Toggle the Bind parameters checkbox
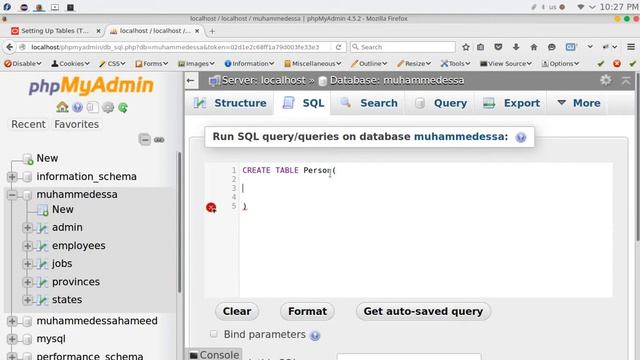 click(x=213, y=334)
